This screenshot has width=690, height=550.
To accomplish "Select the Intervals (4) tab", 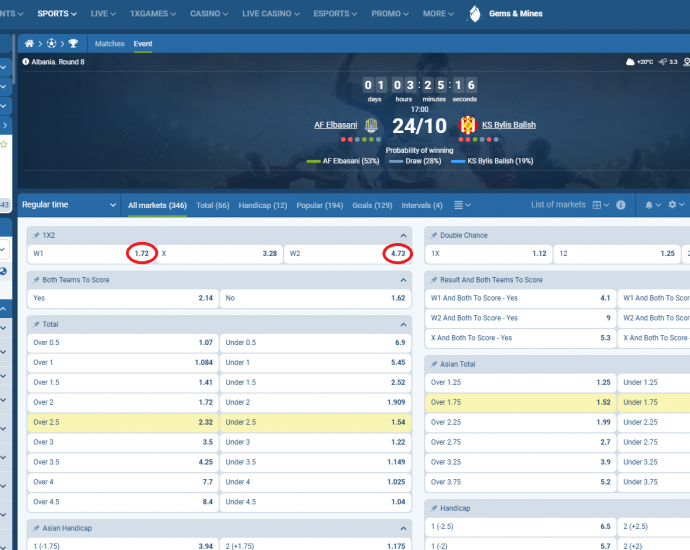I will coord(422,205).
